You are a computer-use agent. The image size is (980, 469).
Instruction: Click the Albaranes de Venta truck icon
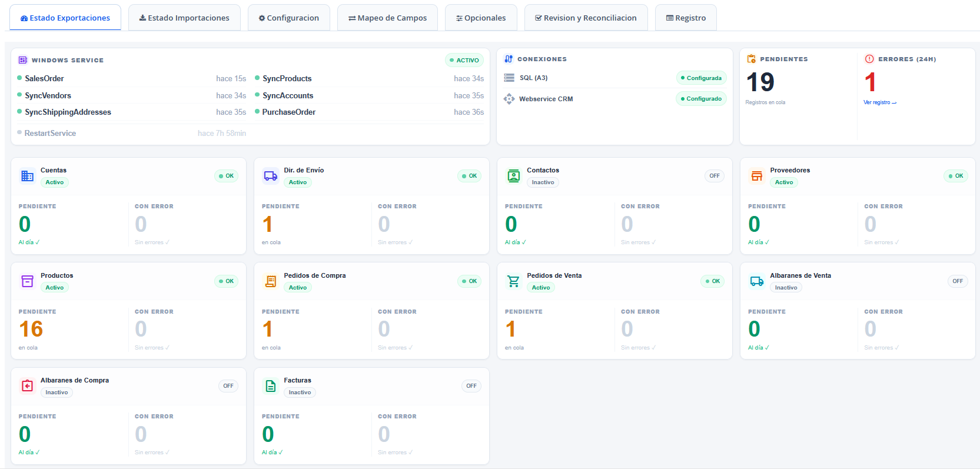[757, 281]
